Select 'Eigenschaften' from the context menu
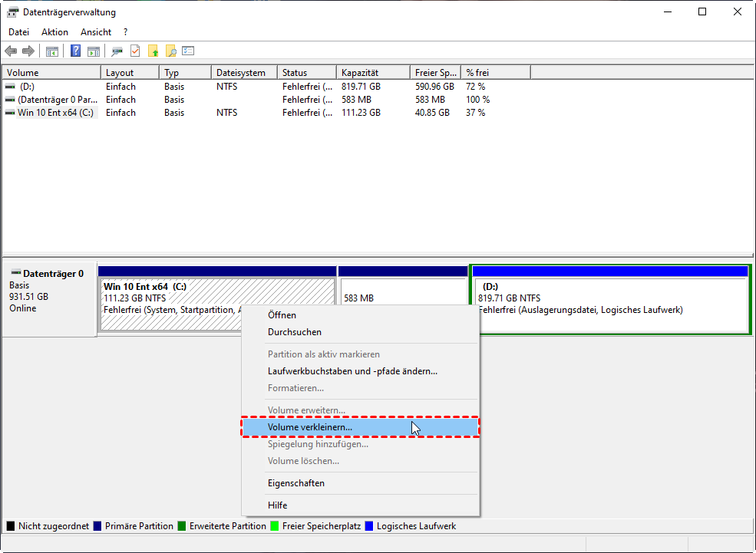Screen dimensions: 756x553 pyautogui.click(x=295, y=483)
